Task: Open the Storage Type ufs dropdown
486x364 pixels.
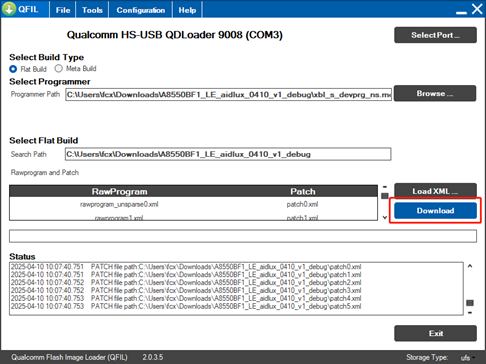Action: pyautogui.click(x=468, y=358)
